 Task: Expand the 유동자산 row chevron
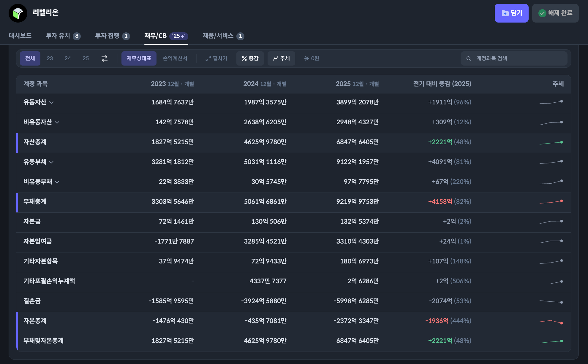pos(51,103)
